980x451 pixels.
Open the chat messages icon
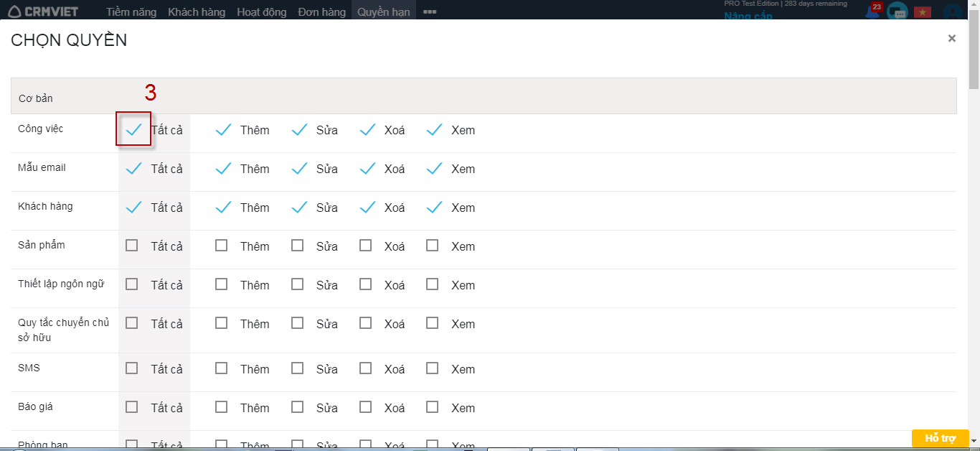pyautogui.click(x=897, y=12)
